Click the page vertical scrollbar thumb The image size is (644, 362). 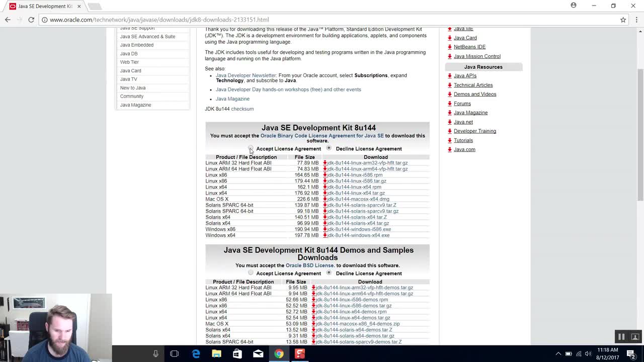tap(640, 134)
